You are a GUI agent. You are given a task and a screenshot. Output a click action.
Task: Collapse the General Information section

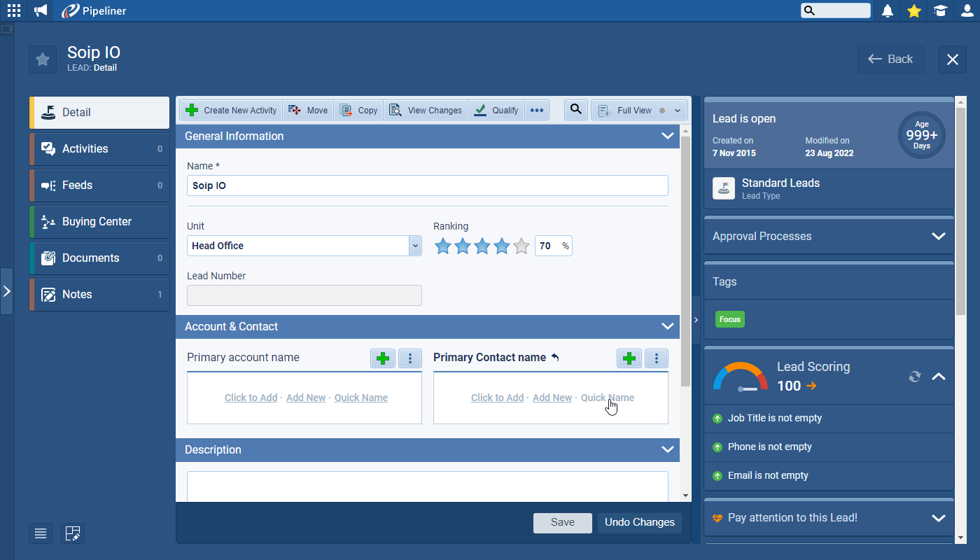click(x=667, y=136)
